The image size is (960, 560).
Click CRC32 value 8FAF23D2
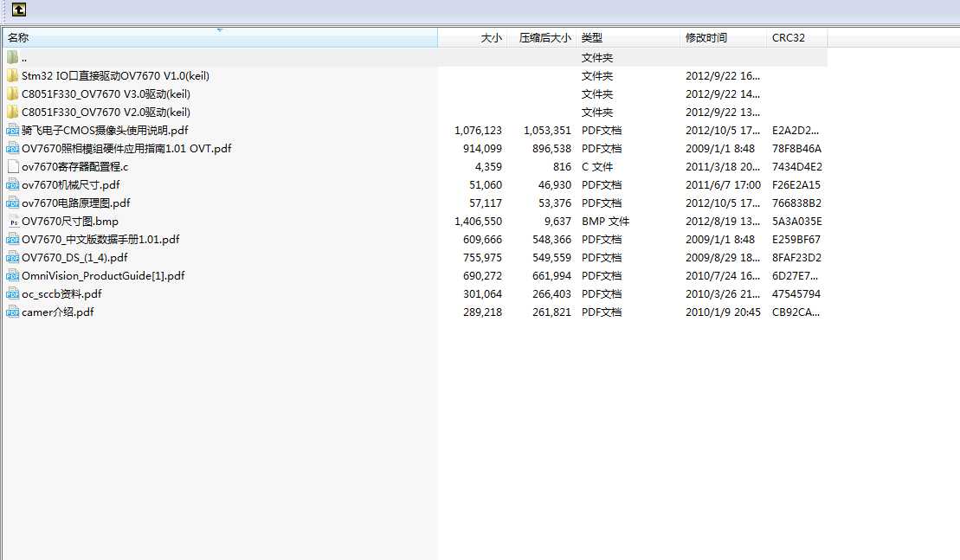[796, 258]
